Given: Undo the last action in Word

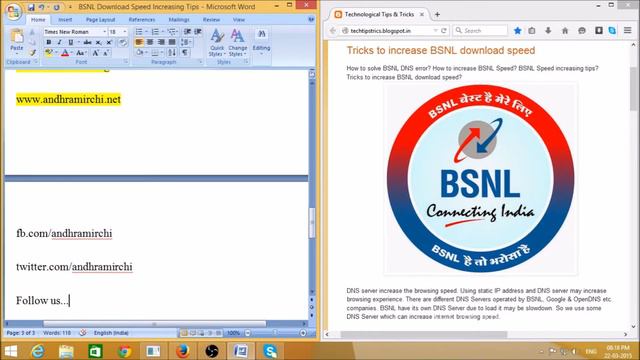Looking at the screenshot, I should click(x=42, y=7).
